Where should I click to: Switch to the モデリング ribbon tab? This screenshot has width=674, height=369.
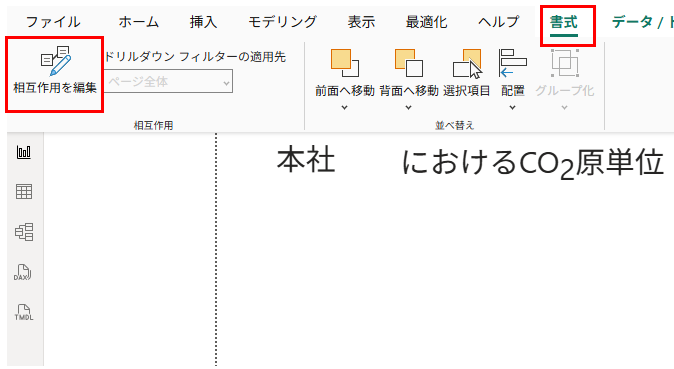pyautogui.click(x=282, y=22)
